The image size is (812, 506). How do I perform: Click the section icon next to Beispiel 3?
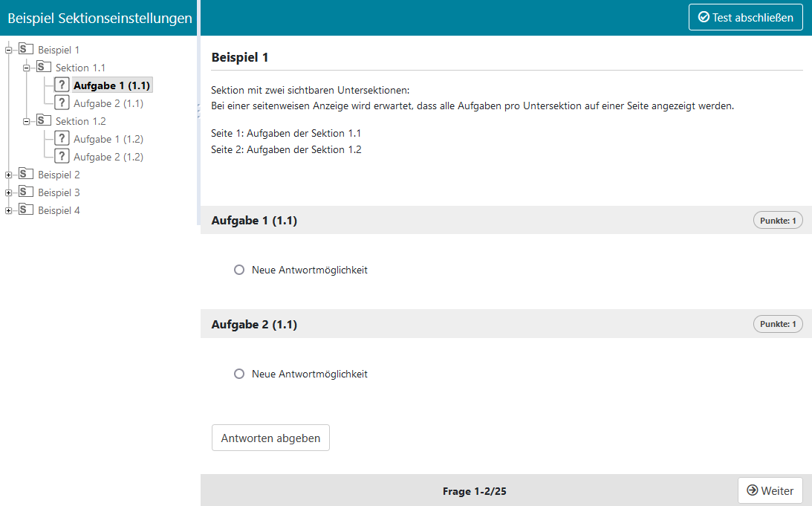[x=26, y=192]
